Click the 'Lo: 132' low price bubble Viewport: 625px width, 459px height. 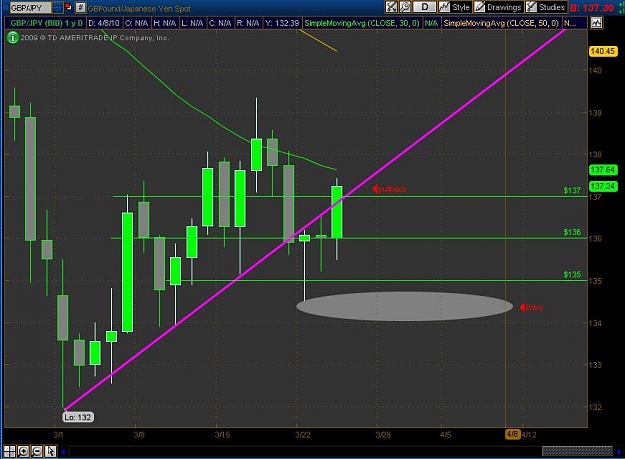tap(78, 417)
